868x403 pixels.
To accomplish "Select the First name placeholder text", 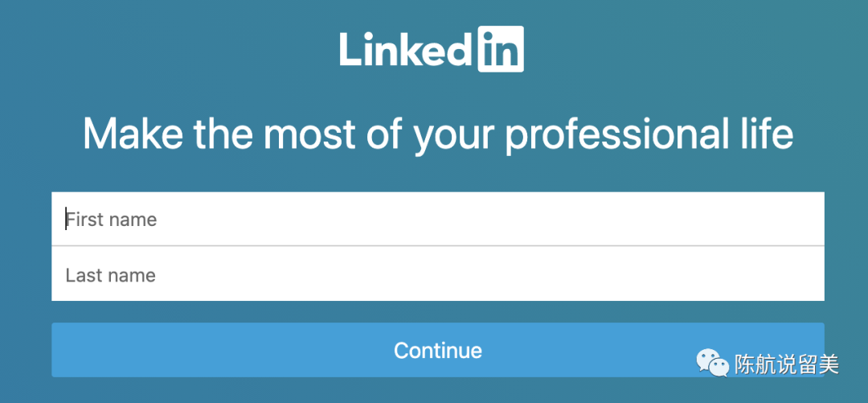I will tap(111, 219).
